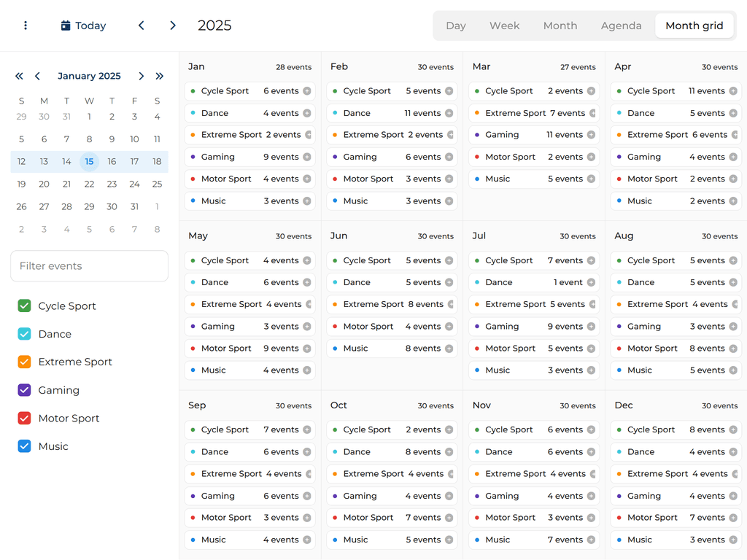Navigate to next year with right arrow
The height and width of the screenshot is (560, 747).
pyautogui.click(x=173, y=25)
